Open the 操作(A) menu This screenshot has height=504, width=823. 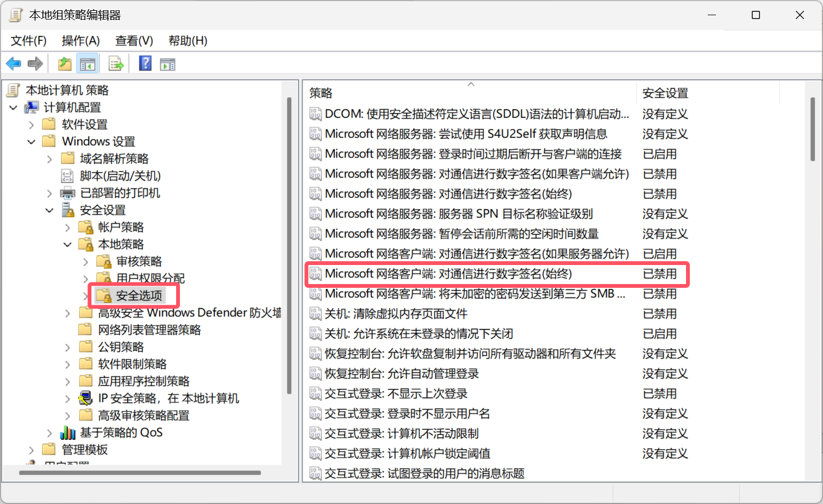pyautogui.click(x=80, y=41)
